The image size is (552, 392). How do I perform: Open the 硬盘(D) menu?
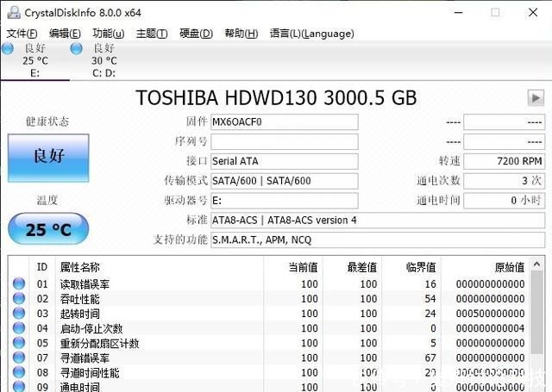pos(196,34)
